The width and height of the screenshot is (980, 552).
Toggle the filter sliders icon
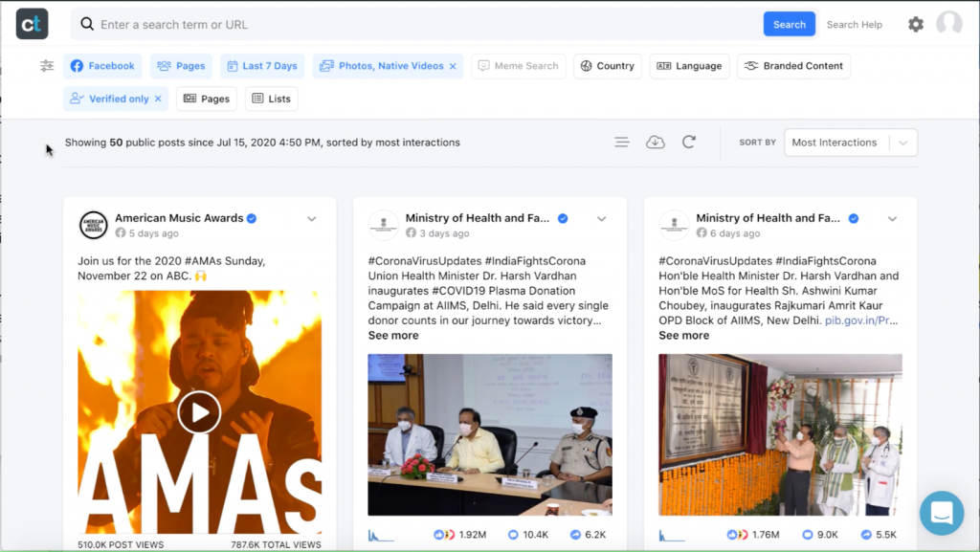tap(47, 66)
